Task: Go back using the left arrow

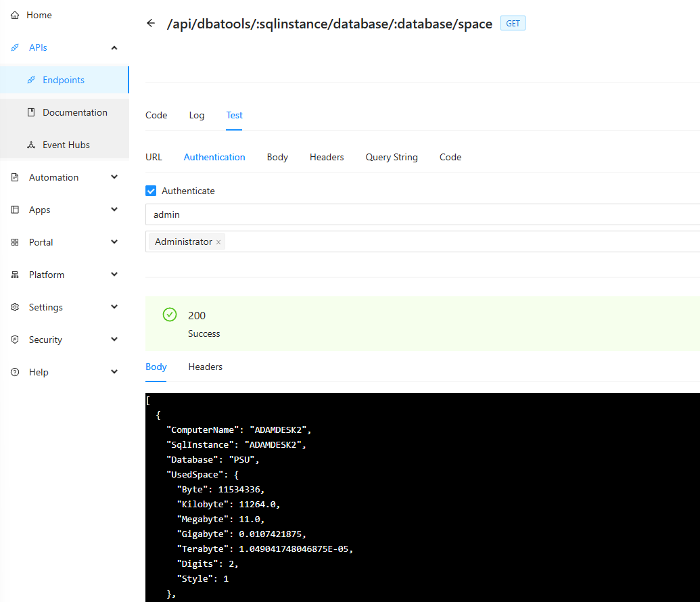Action: pyautogui.click(x=151, y=23)
